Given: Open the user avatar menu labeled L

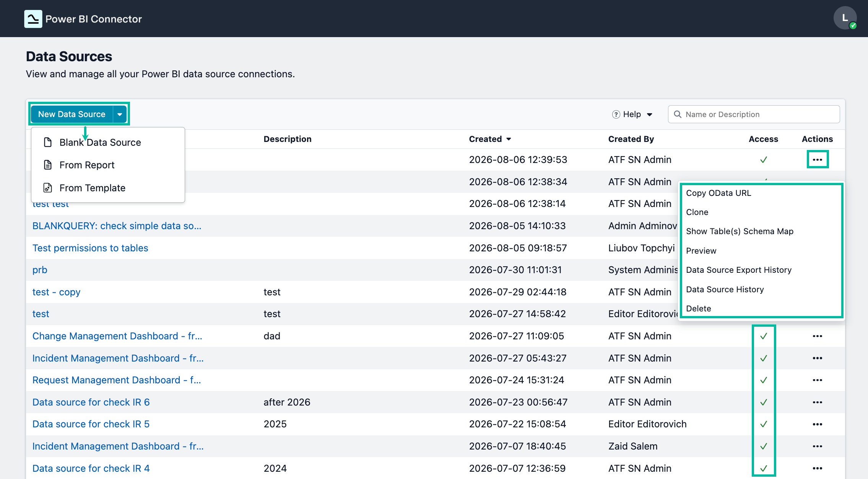Looking at the screenshot, I should (845, 18).
